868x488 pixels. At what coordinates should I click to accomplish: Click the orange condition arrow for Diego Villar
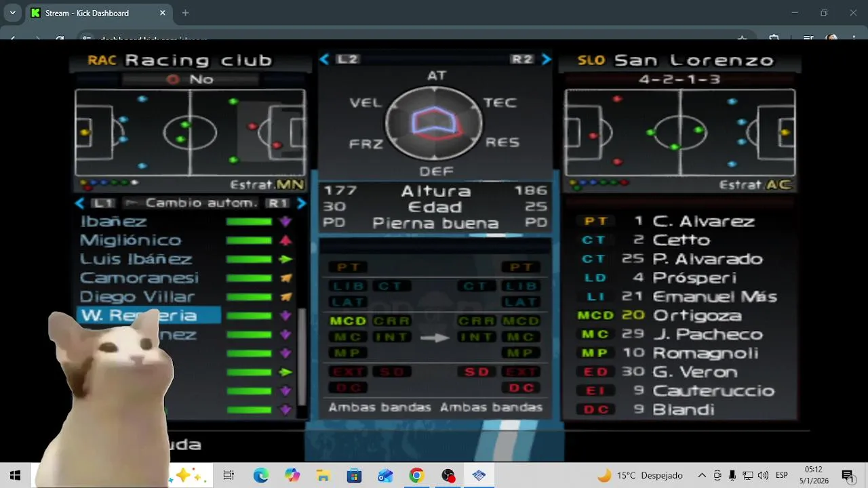click(285, 297)
